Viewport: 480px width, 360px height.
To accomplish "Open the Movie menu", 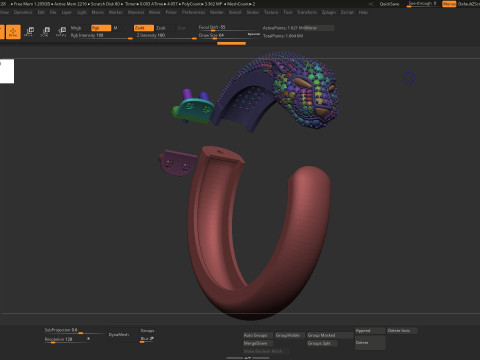I will pyautogui.click(x=154, y=12).
